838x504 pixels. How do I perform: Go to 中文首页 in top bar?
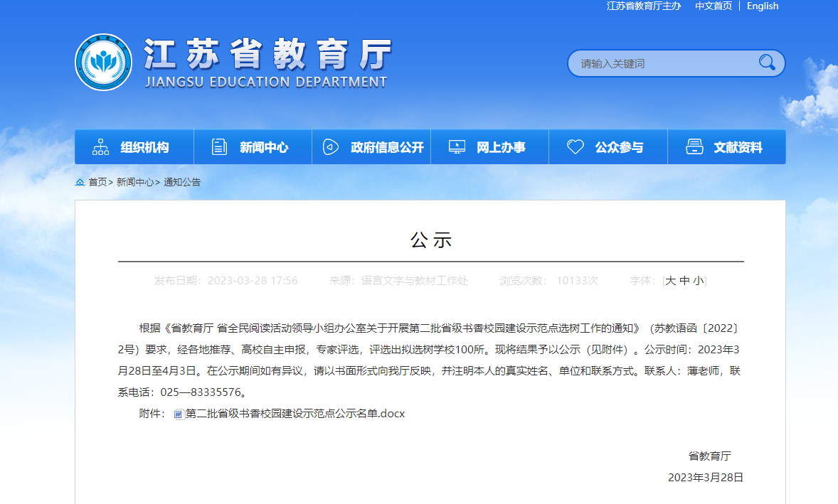(713, 6)
